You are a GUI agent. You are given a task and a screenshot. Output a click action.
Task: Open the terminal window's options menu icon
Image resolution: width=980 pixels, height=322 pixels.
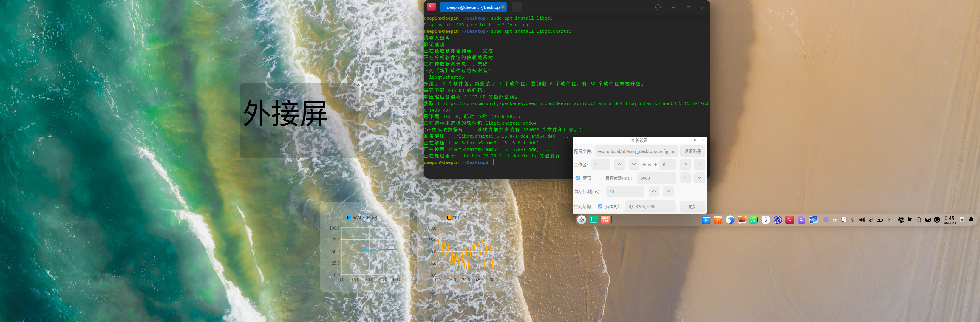coord(658,7)
